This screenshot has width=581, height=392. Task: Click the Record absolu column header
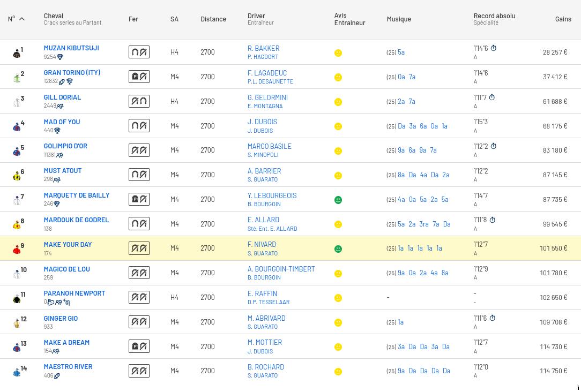494,16
